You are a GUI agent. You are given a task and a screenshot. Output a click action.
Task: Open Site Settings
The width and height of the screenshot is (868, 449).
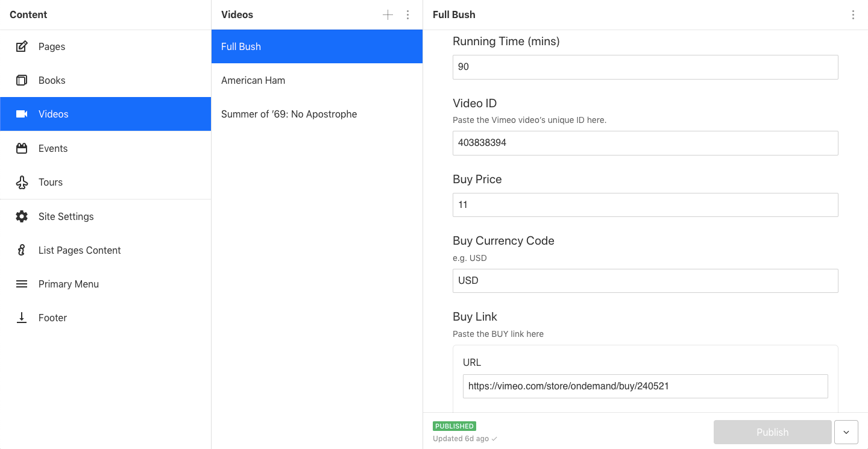(105, 216)
